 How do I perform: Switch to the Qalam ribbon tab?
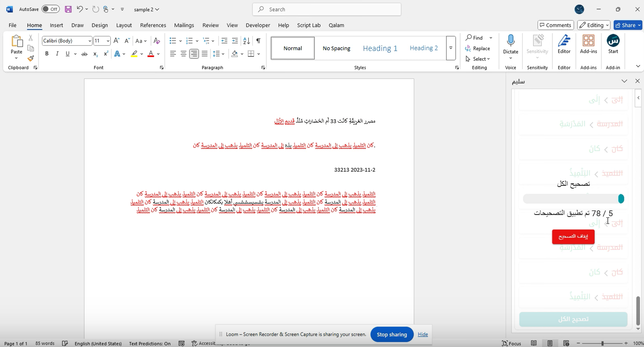(x=336, y=25)
